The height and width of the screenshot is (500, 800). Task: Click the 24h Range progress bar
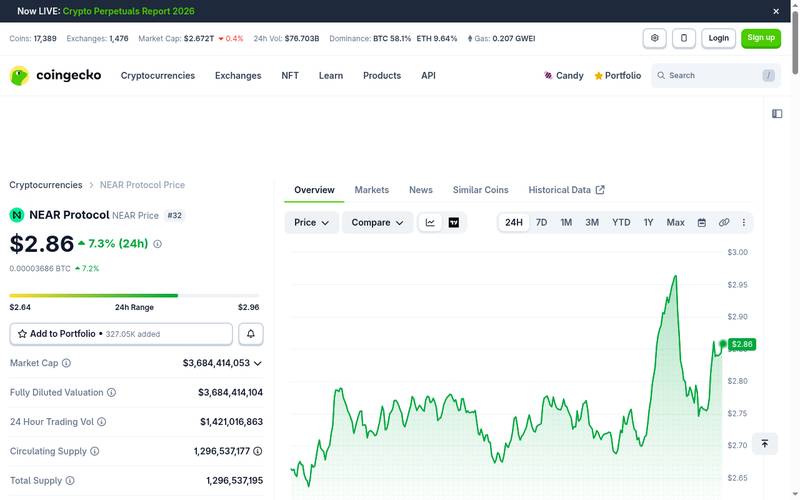tap(134, 295)
